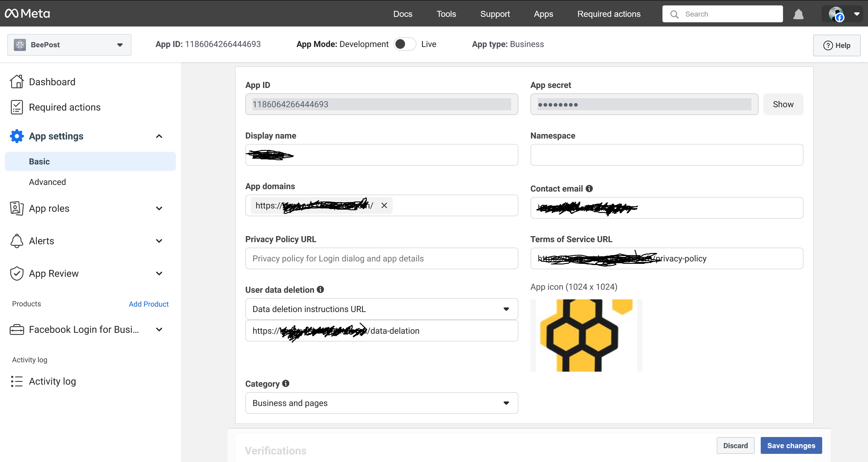
Task: Open the BeePost app selector dropdown
Action: [69, 45]
